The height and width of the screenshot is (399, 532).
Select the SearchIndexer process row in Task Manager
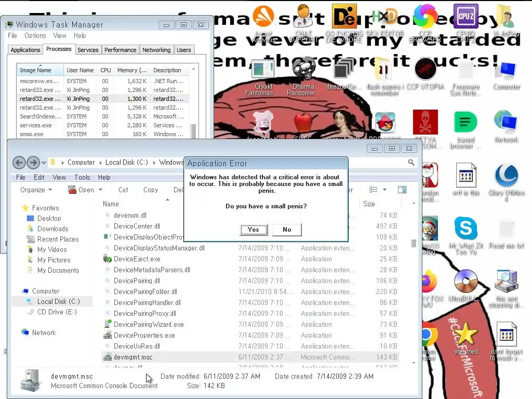[x=103, y=116]
